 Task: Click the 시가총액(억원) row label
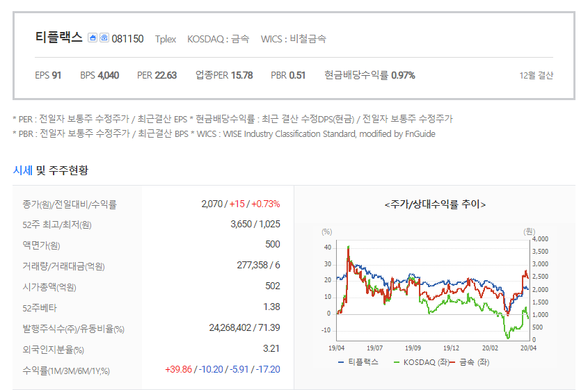point(49,287)
